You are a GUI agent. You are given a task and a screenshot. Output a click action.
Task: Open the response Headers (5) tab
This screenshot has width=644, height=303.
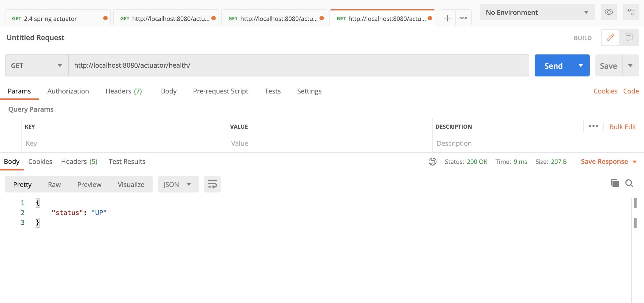coord(79,162)
